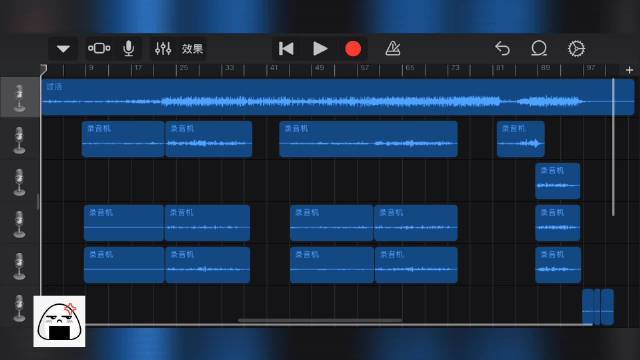This screenshot has width=640, height=360.
Task: Select the fourth track microphone header
Action: [19, 224]
